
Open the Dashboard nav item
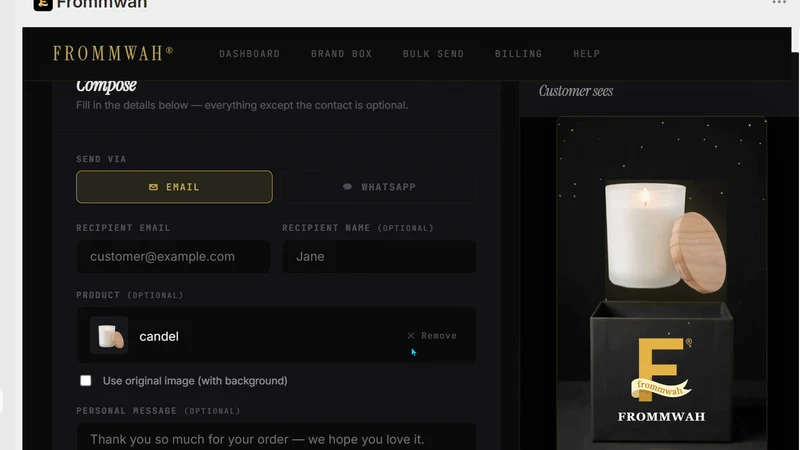[249, 54]
